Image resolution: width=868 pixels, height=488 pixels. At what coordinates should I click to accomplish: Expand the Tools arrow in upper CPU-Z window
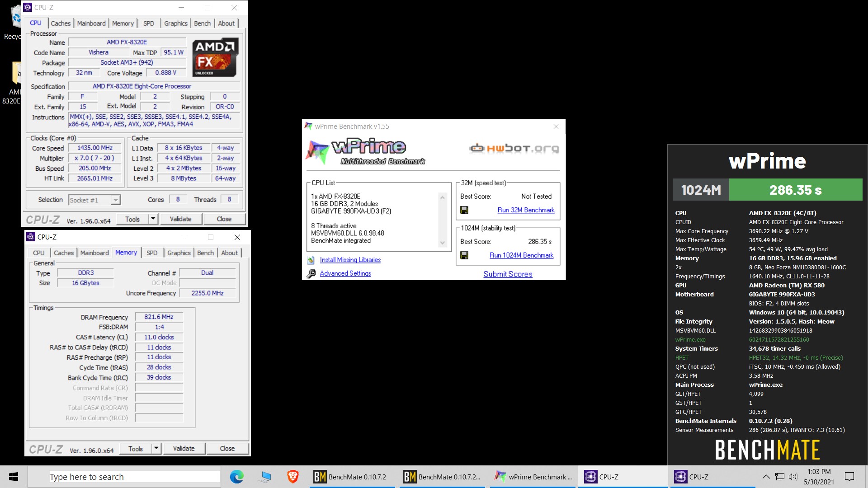pos(153,219)
